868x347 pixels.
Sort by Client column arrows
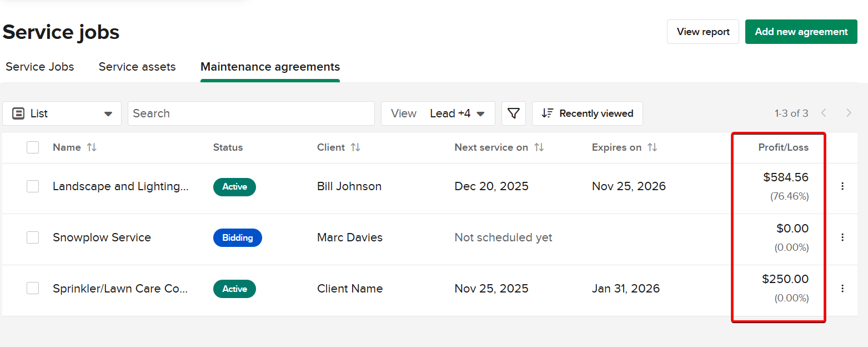pos(355,147)
